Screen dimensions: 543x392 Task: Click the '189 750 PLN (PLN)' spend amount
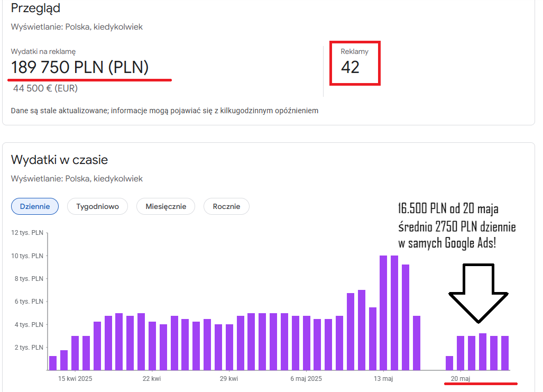click(x=80, y=67)
